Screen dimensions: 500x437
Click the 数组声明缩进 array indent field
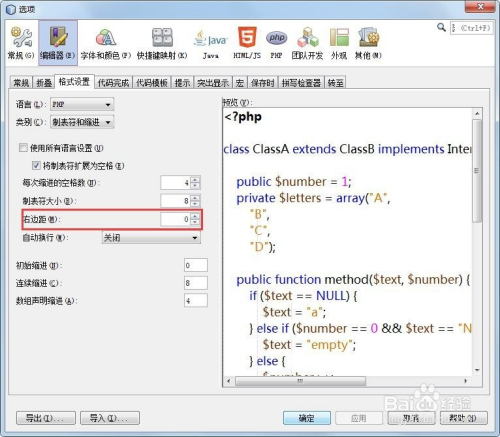[x=196, y=301]
